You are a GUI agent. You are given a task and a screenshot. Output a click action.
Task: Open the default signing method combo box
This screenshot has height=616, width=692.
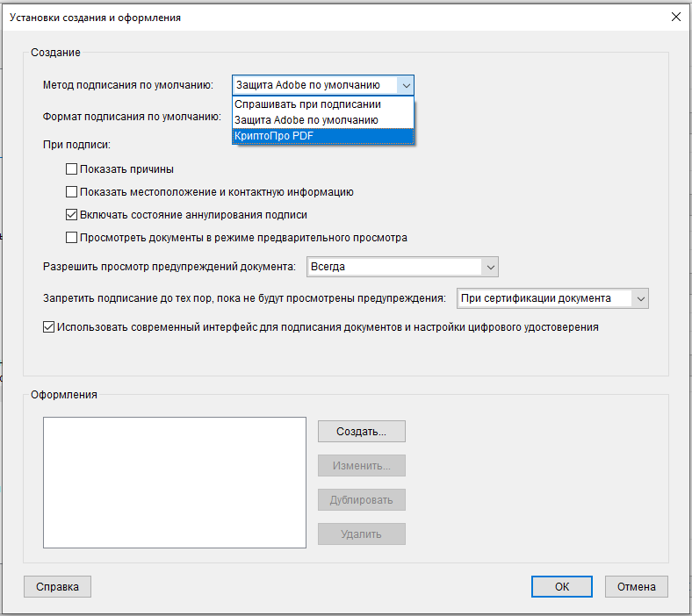point(322,85)
